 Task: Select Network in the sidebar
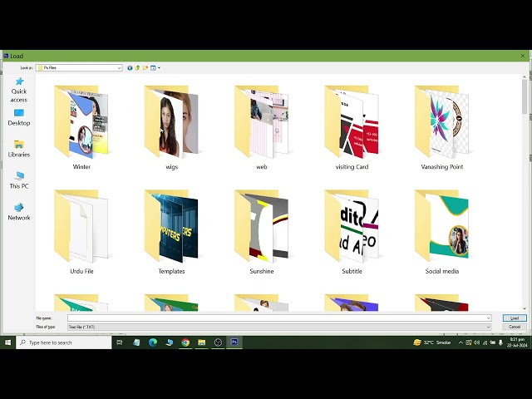(19, 212)
